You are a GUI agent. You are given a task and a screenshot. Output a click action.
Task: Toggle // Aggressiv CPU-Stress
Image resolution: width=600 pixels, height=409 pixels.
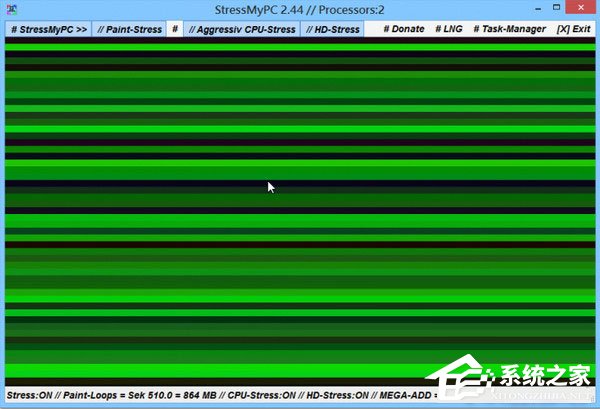(x=242, y=29)
